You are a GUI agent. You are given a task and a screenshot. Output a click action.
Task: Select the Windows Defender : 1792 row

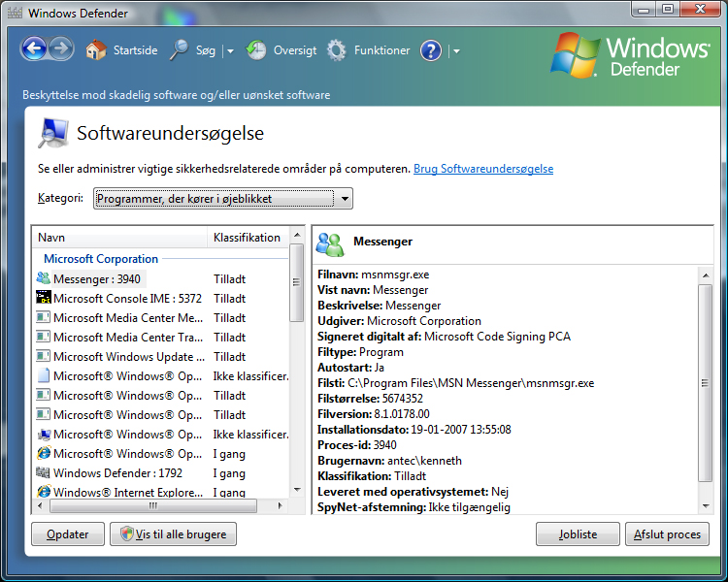[x=160, y=473]
